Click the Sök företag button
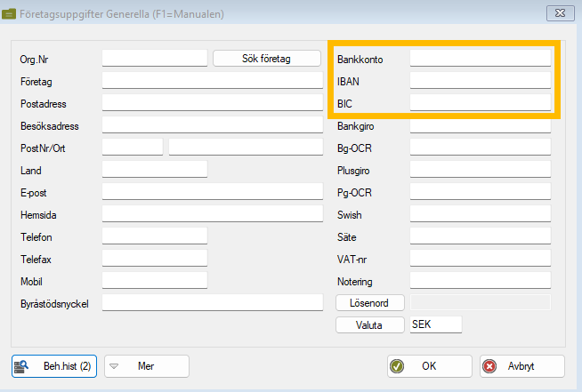 point(267,59)
